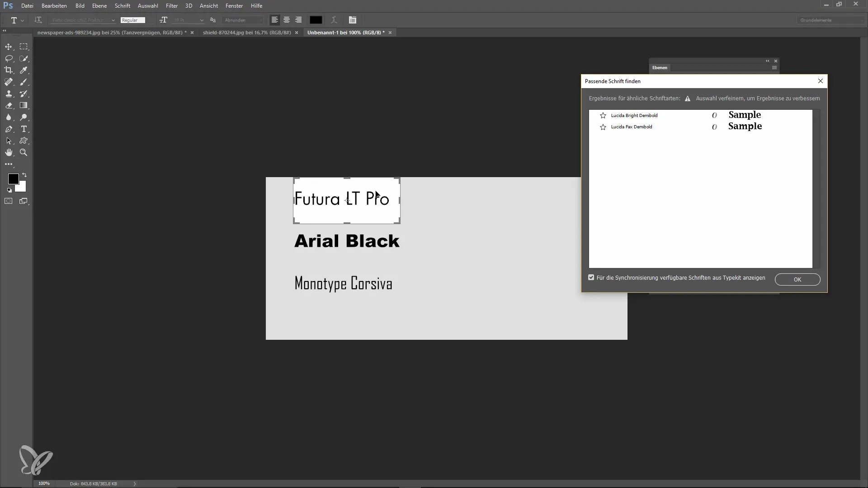Select the Zoom tool

(24, 152)
